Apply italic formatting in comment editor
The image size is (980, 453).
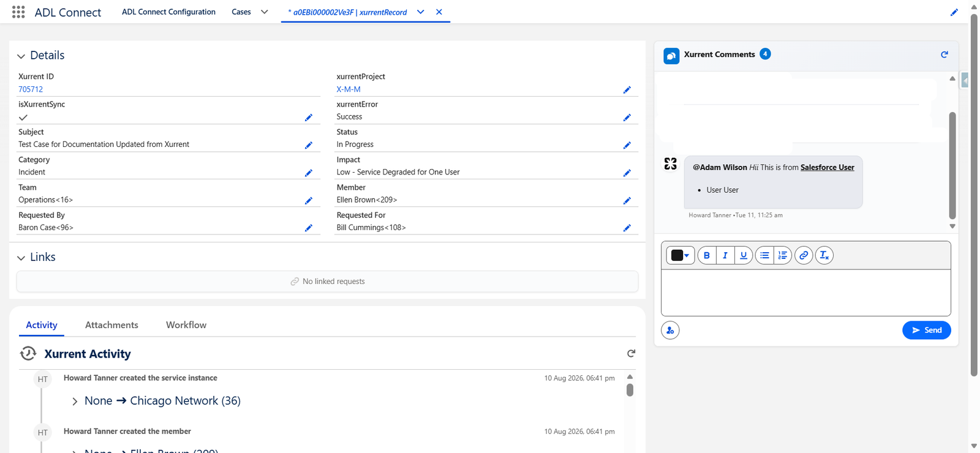(x=725, y=255)
